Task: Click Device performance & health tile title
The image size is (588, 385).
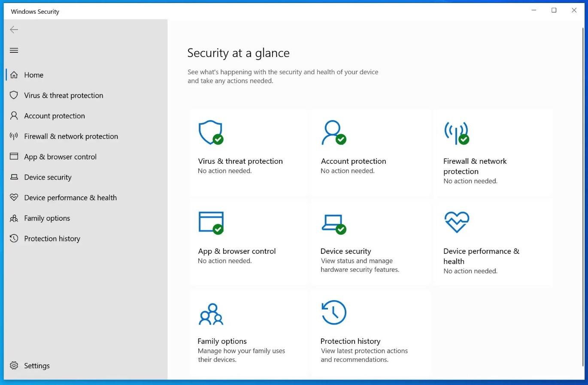Action: tap(481, 256)
